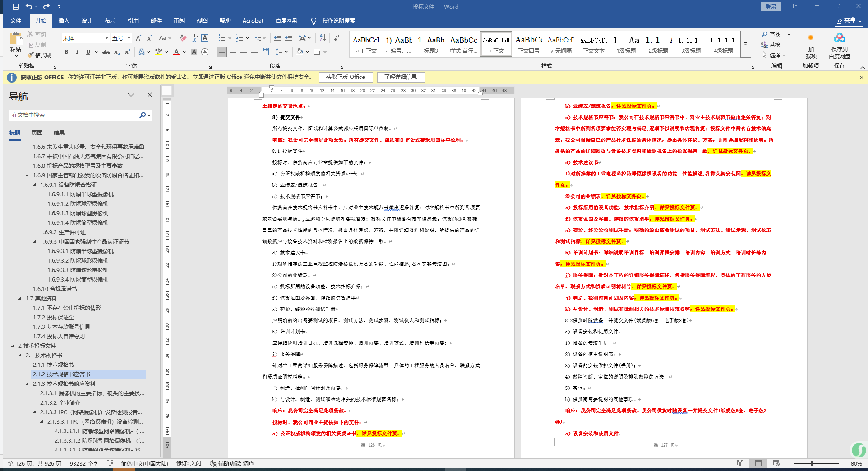Image resolution: width=868 pixels, height=471 pixels.
Task: Toggle track changes via 修订: 关闭
Action: pyautogui.click(x=189, y=463)
